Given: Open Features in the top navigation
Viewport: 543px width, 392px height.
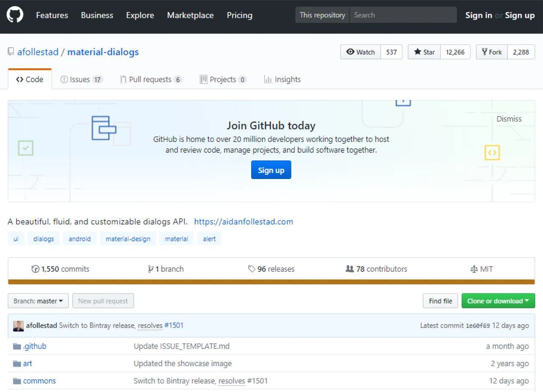Looking at the screenshot, I should 52,15.
